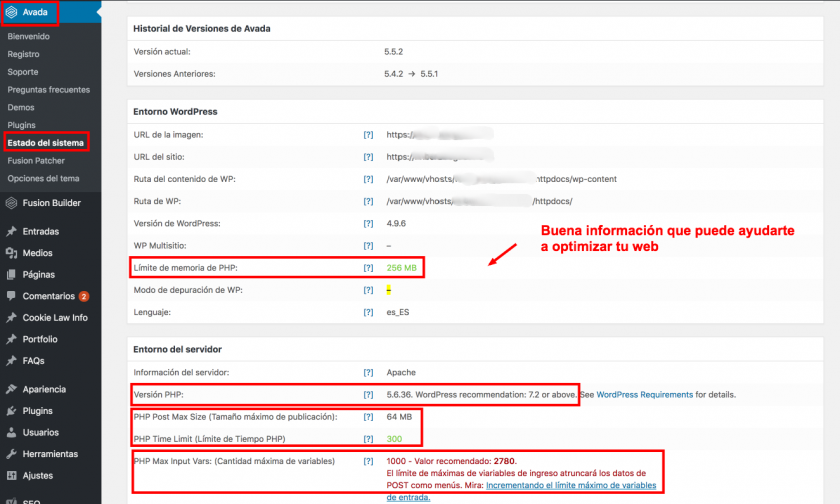
Task: Click the Usuarios person icon
Action: point(11,432)
